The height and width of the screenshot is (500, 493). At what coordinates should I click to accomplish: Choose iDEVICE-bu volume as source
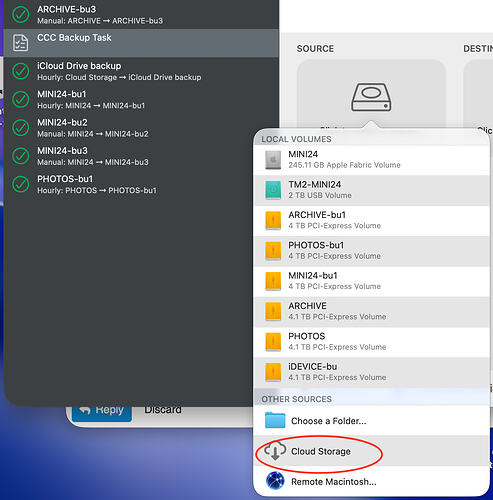[371, 372]
